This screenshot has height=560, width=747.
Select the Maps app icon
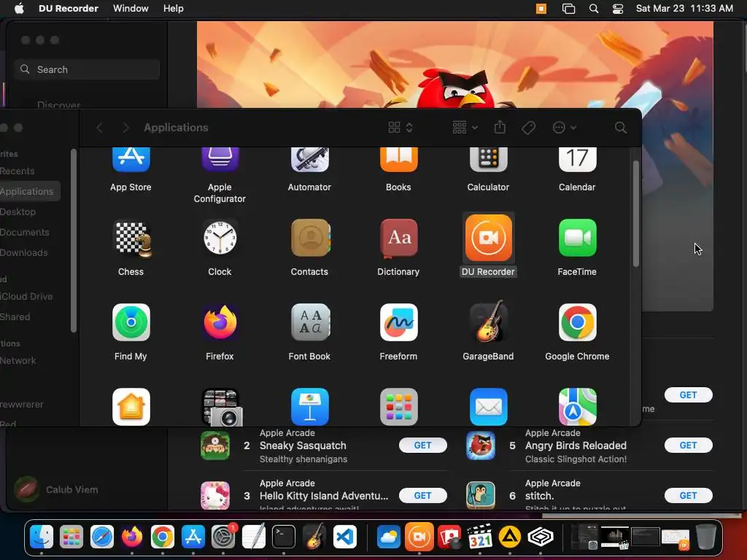pyautogui.click(x=578, y=407)
